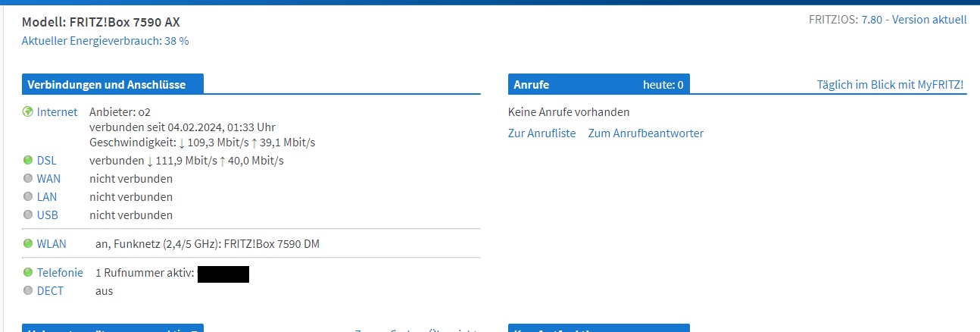Click the text Anbieter: o2
Viewport: 980px width, 332px height.
(x=120, y=112)
